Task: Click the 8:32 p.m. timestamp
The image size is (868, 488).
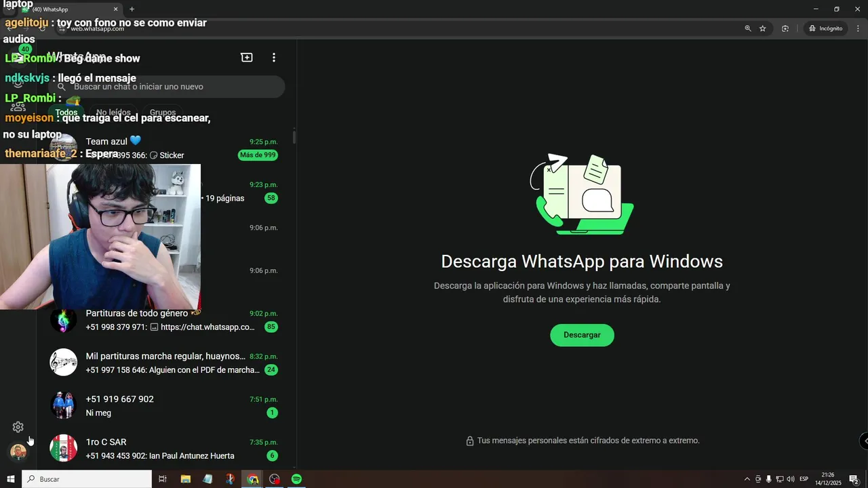Action: pos(264,357)
